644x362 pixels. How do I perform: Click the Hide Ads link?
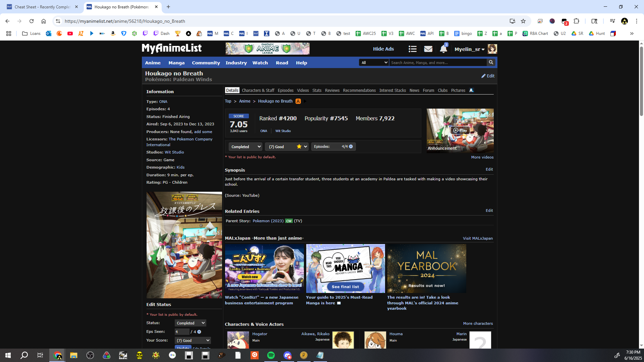point(383,49)
